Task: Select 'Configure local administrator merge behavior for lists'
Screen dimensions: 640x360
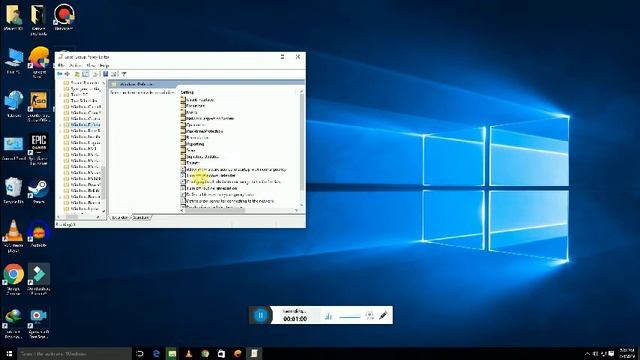Action: click(x=231, y=182)
